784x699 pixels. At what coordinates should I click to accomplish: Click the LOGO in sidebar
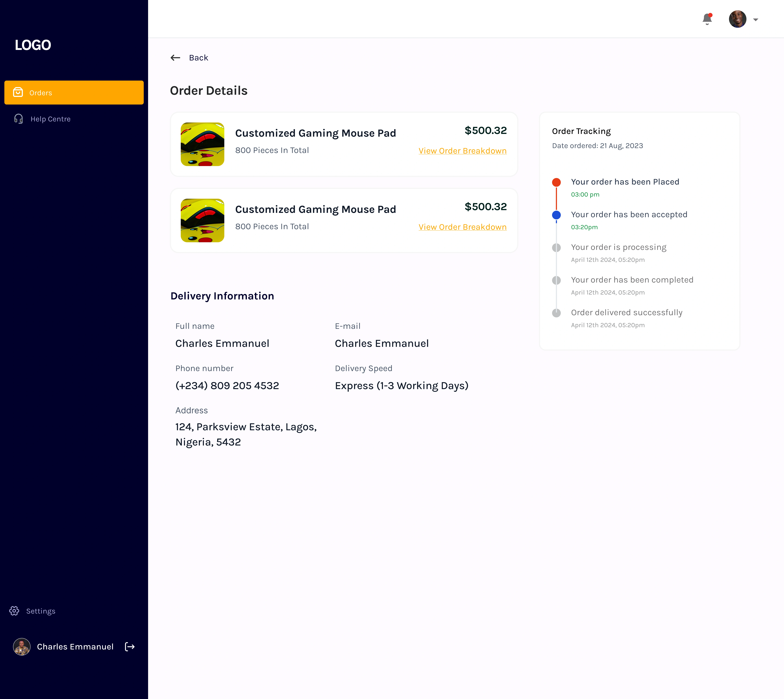click(x=33, y=45)
